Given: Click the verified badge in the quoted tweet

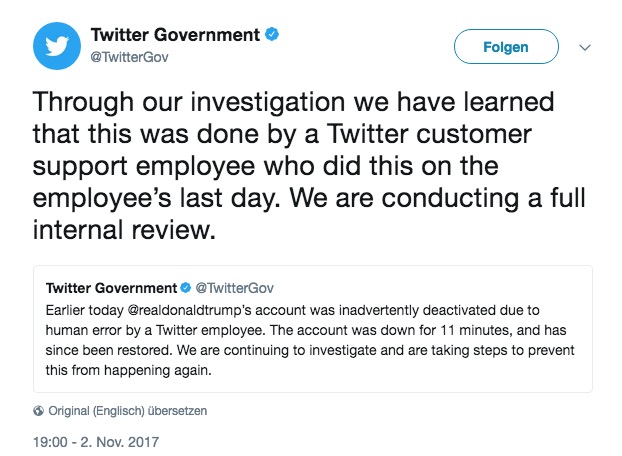Looking at the screenshot, I should [x=185, y=288].
